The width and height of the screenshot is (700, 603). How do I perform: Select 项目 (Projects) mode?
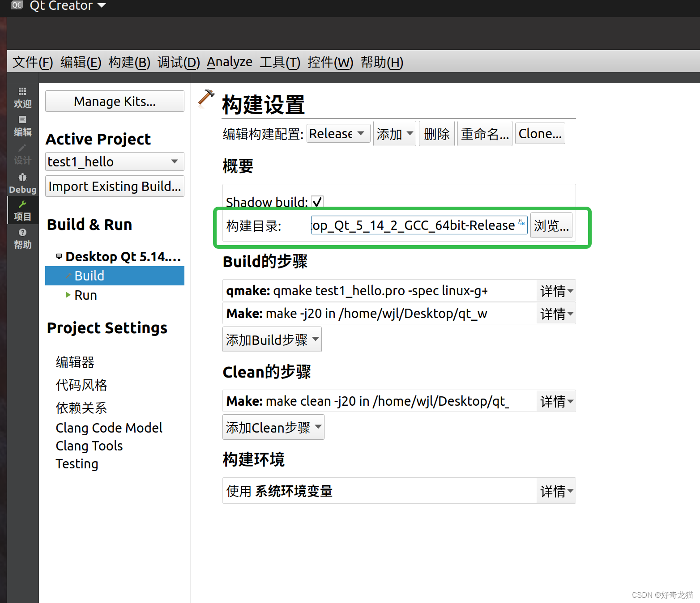(22, 211)
